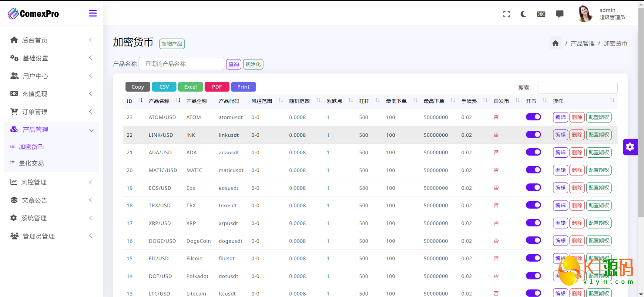Viewport: 644px width, 297px height.
Task: Open the floating settings gear panel
Action: click(630, 147)
